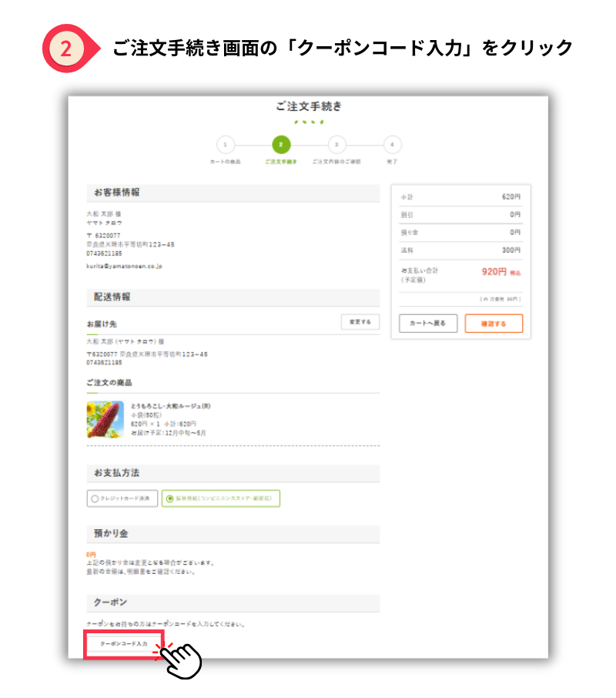This screenshot has height=698, width=616.
Task: Open the corn product thumbnail image
Action: (x=105, y=419)
